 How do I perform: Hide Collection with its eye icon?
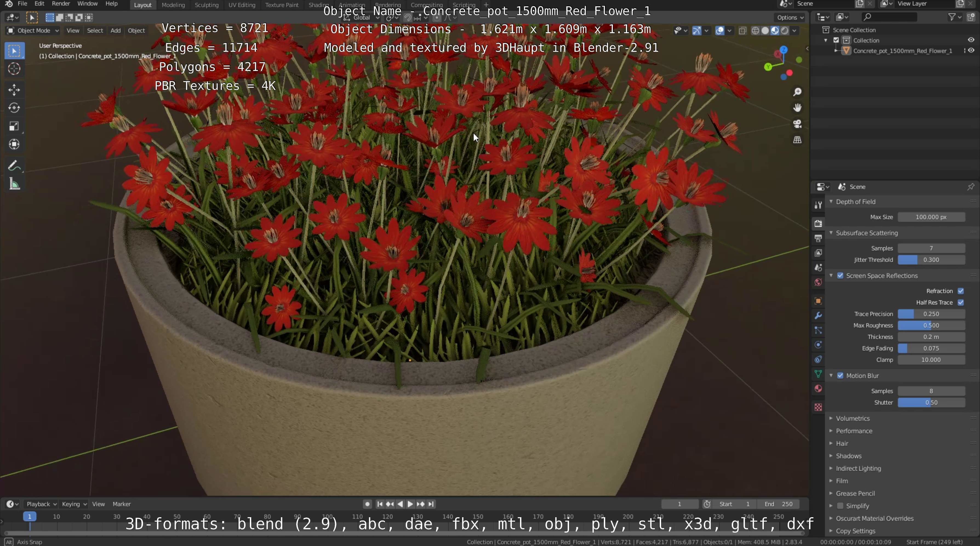pyautogui.click(x=971, y=40)
